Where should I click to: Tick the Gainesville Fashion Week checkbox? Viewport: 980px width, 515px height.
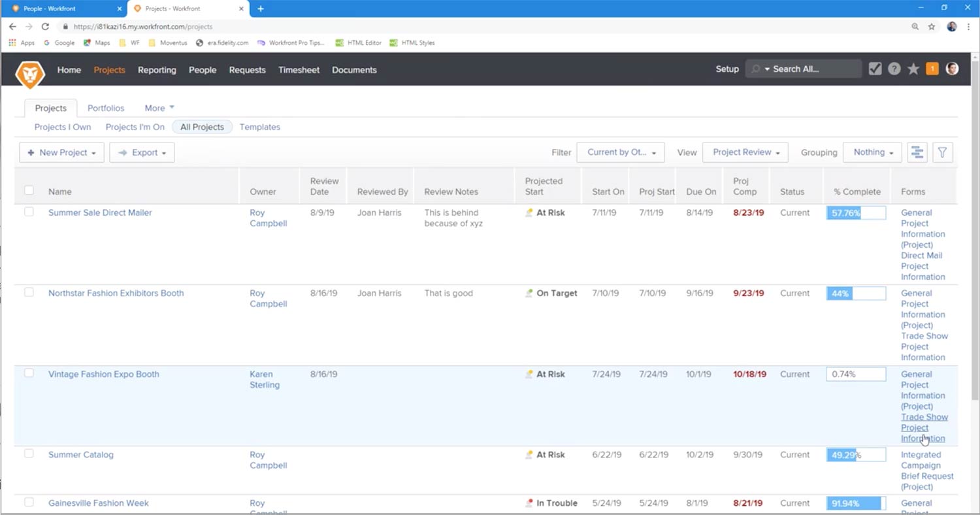point(29,502)
